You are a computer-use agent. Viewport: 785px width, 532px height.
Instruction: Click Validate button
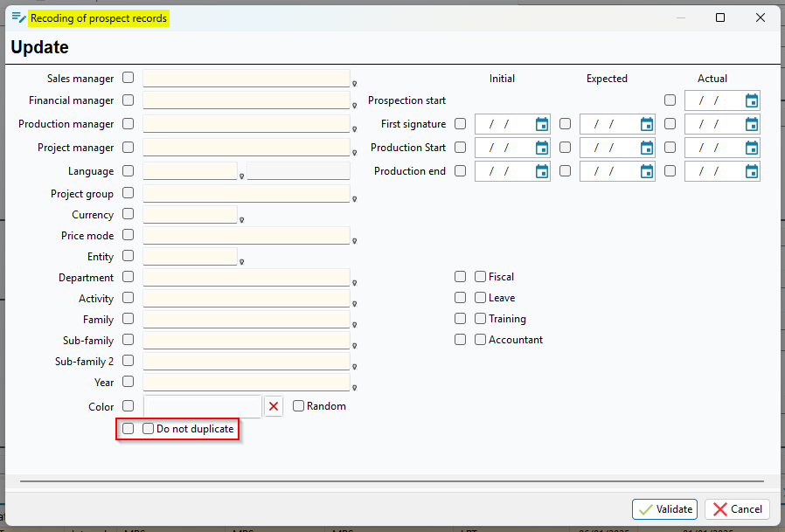pos(664,509)
